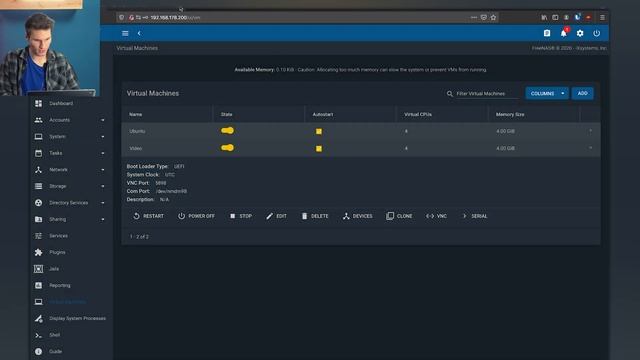Image resolution: width=640 pixels, height=360 pixels.
Task: Sort by the Memory Size column header
Action: [x=510, y=115]
